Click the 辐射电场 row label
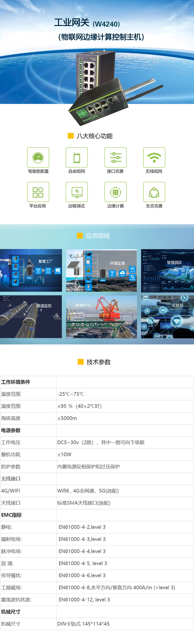The height and width of the screenshot is (644, 194). click(11, 539)
